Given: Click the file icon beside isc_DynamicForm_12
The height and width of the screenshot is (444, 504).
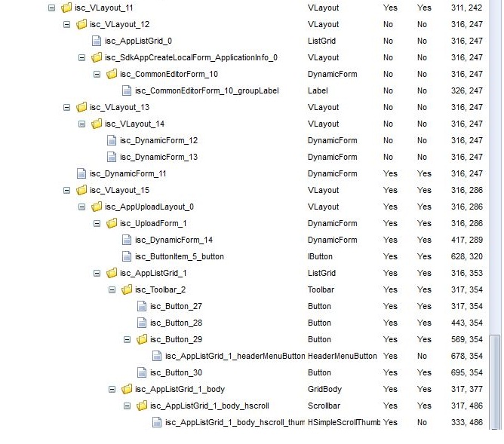Looking at the screenshot, I should point(112,140).
